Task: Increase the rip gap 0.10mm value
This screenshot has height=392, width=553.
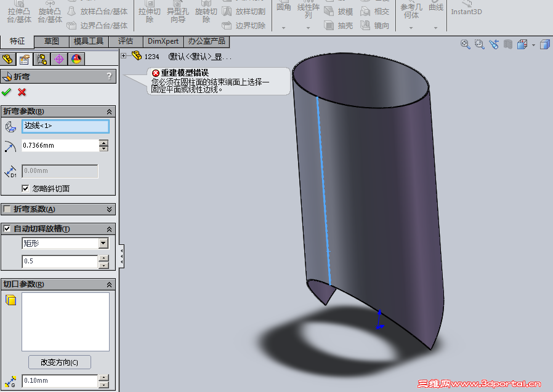Action: point(103,378)
